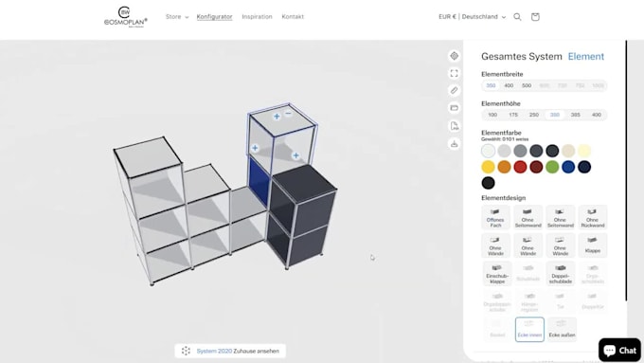The height and width of the screenshot is (363, 644).
Task: Pick the bright red color swatch
Action: 520,167
